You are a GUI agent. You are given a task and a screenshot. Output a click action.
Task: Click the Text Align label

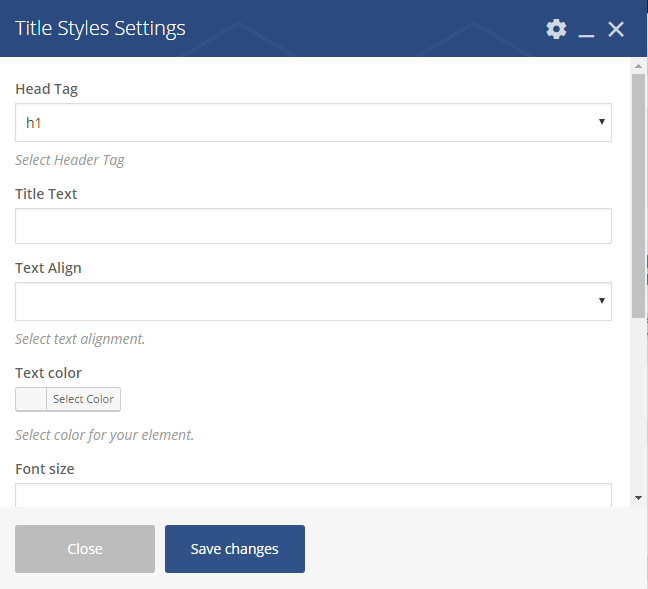tap(48, 268)
